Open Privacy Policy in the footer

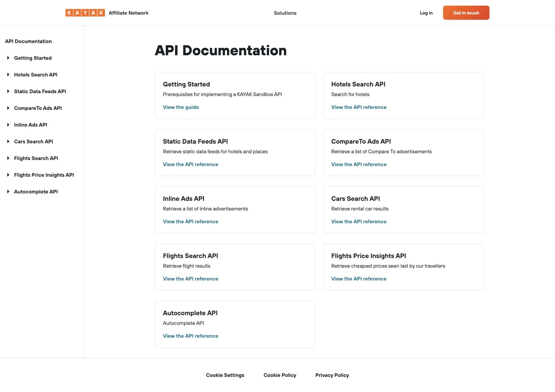[332, 375]
